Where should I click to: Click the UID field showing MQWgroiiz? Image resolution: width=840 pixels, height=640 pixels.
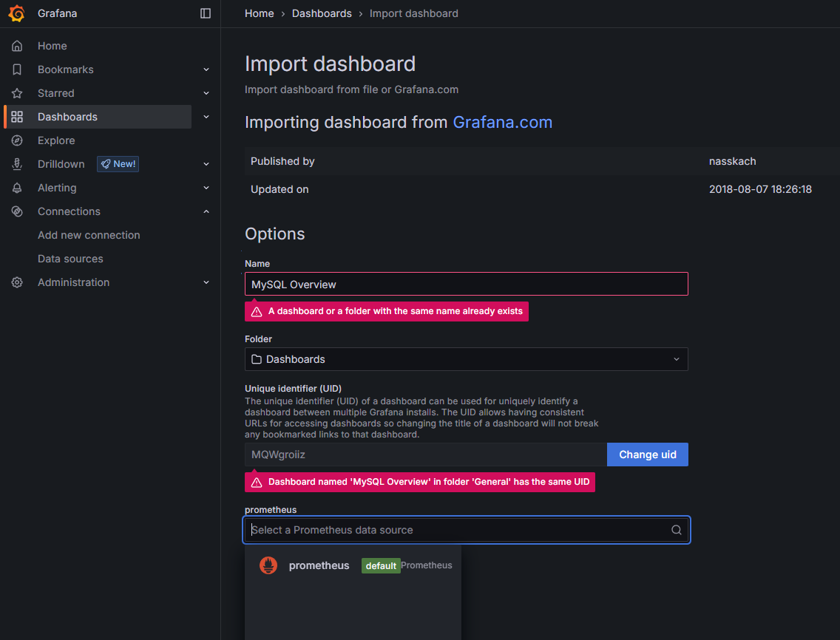click(x=426, y=455)
